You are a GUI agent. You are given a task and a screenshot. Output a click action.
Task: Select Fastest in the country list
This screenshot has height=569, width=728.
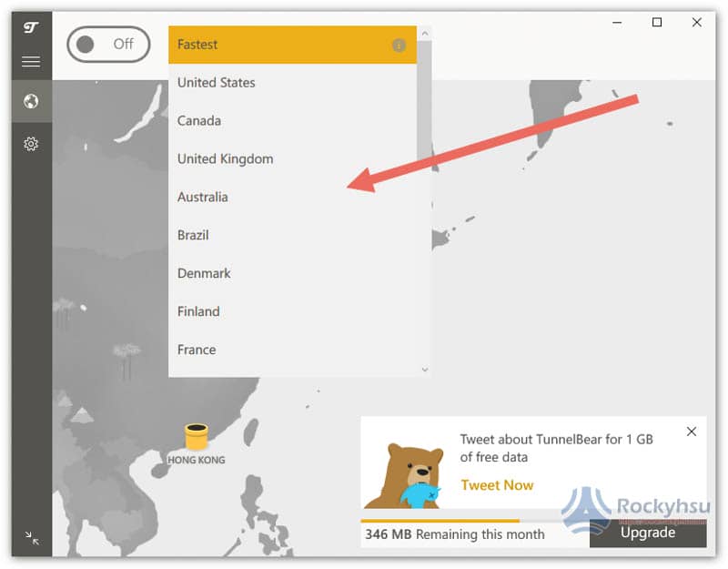tap(292, 45)
